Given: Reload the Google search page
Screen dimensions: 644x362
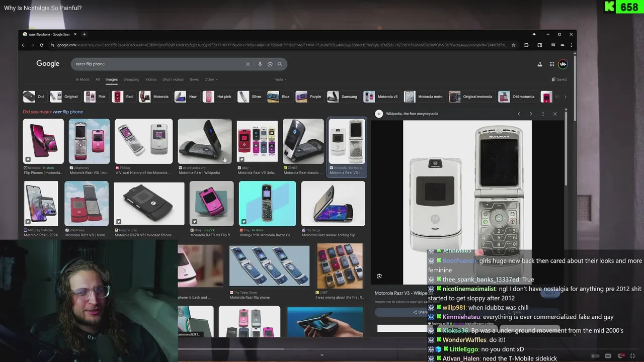Looking at the screenshot, I should [41, 45].
